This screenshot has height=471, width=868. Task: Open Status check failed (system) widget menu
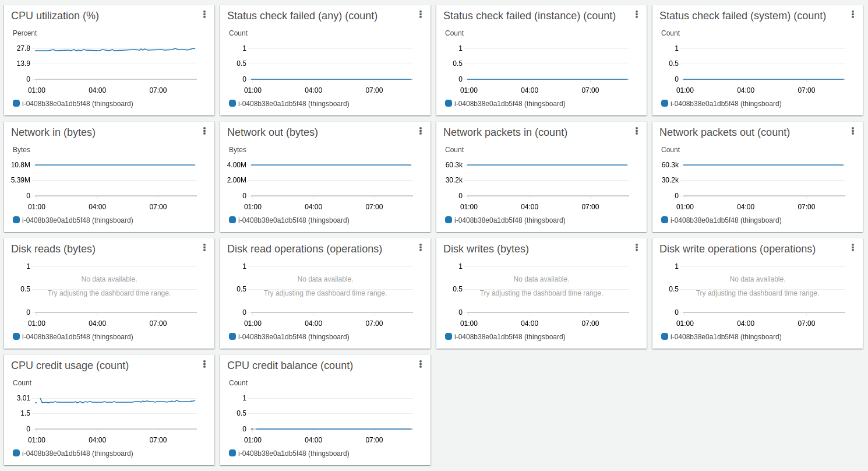point(853,15)
